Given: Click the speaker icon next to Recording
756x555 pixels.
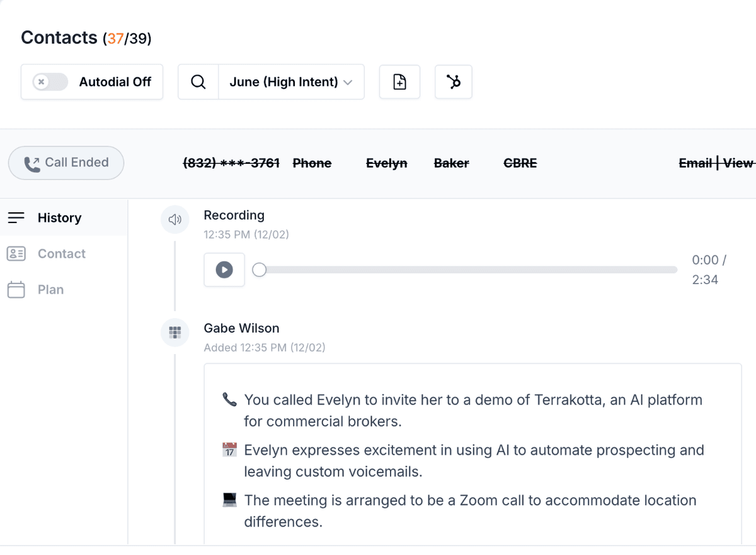Looking at the screenshot, I should (x=175, y=219).
